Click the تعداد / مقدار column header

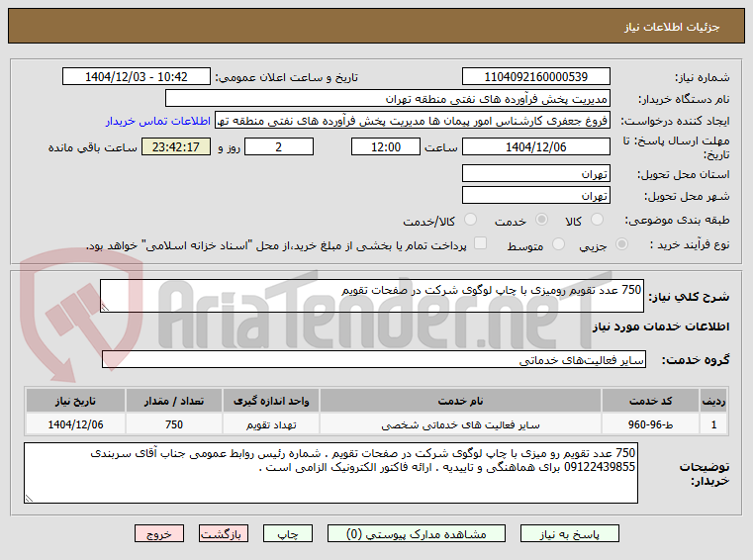pos(174,401)
